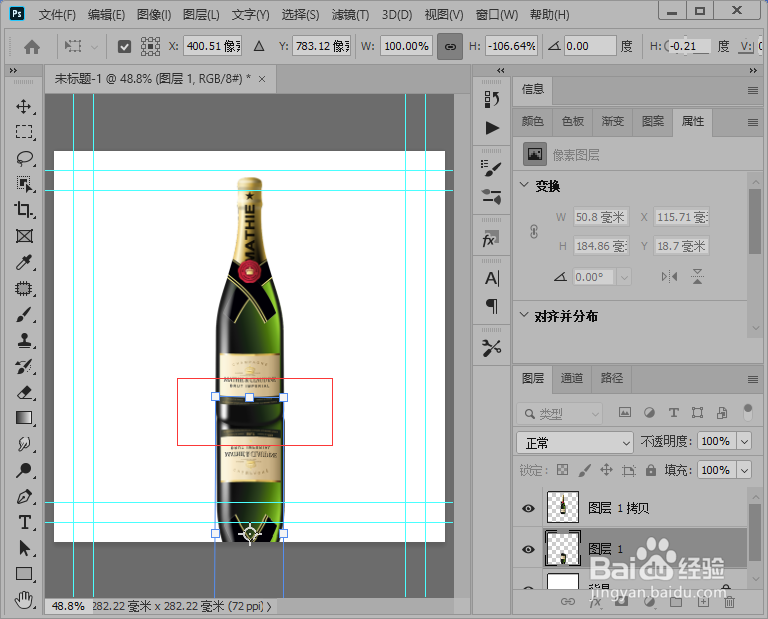768x619 pixels.
Task: Open the Paragraph panel icon
Action: point(492,306)
